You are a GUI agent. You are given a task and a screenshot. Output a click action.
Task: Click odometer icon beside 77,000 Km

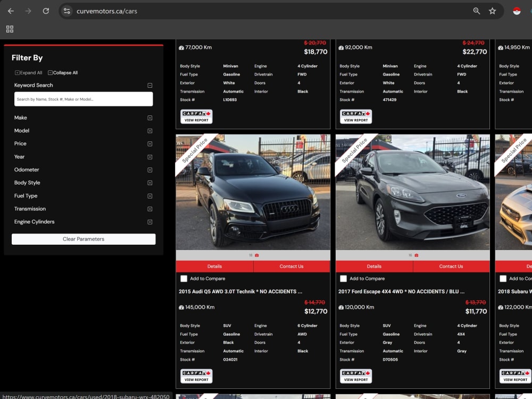pos(181,48)
